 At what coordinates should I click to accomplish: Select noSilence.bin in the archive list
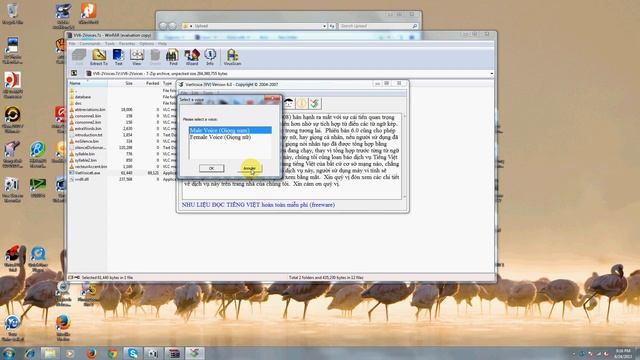tap(87, 141)
